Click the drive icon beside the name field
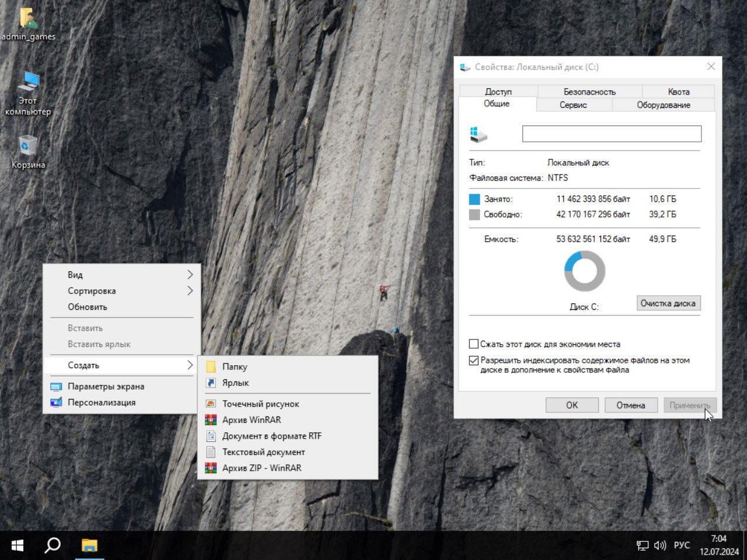747x560 pixels. coord(479,134)
